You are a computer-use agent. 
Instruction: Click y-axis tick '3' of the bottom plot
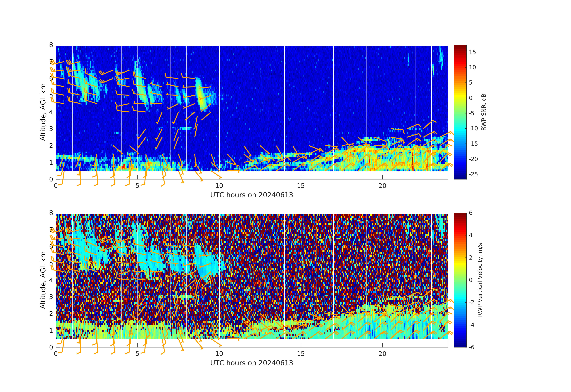pos(51,297)
